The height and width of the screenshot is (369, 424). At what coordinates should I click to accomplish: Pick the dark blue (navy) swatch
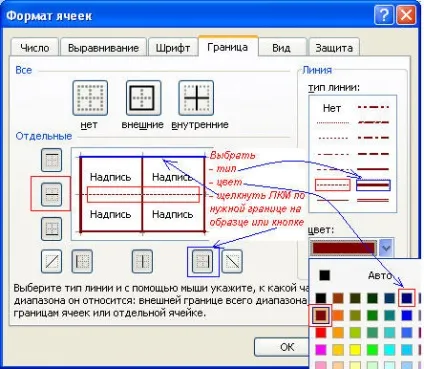pos(407,298)
